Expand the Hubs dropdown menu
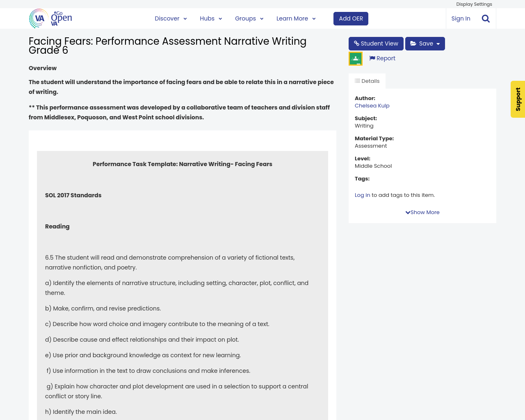 click(211, 18)
